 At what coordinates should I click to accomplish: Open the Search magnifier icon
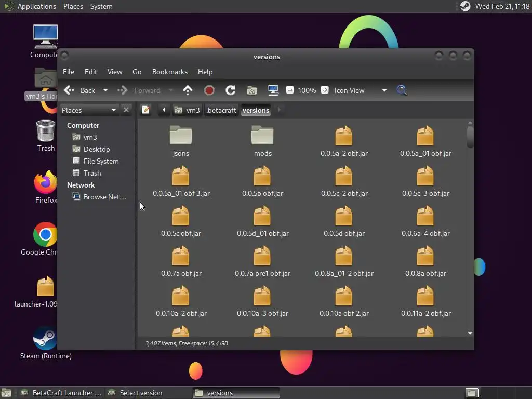[402, 90]
